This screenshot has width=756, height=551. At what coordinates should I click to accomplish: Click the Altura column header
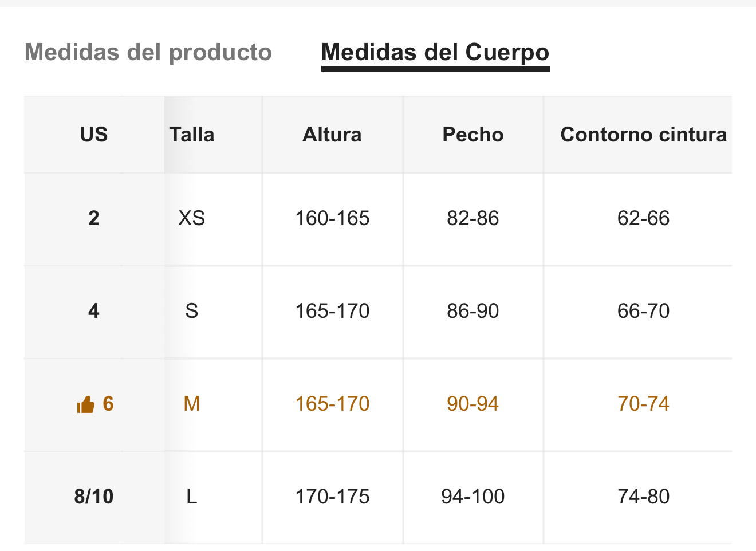(x=332, y=135)
